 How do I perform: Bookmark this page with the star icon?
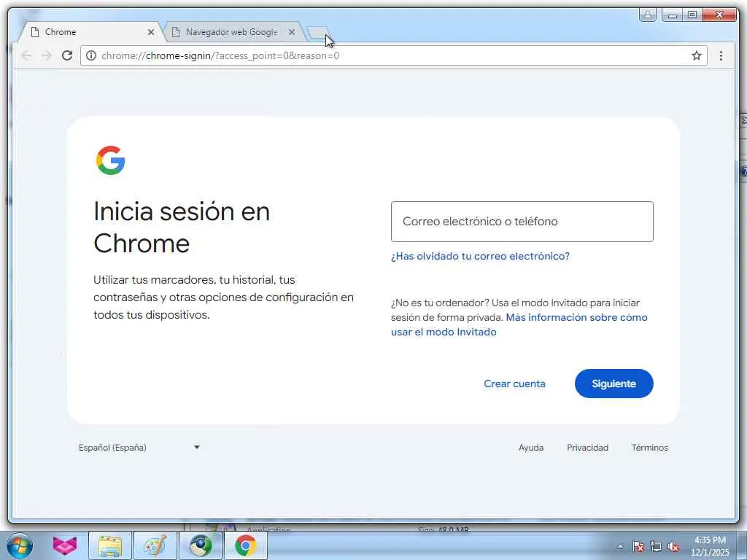pyautogui.click(x=697, y=55)
